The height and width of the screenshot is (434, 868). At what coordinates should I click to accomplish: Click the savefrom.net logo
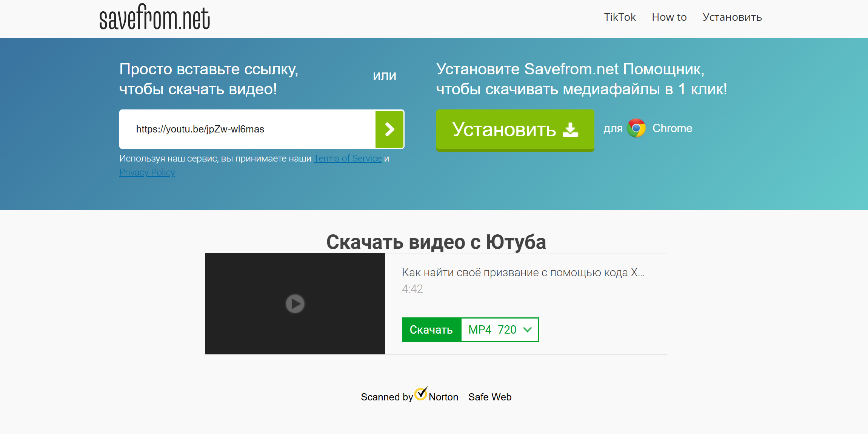point(154,18)
